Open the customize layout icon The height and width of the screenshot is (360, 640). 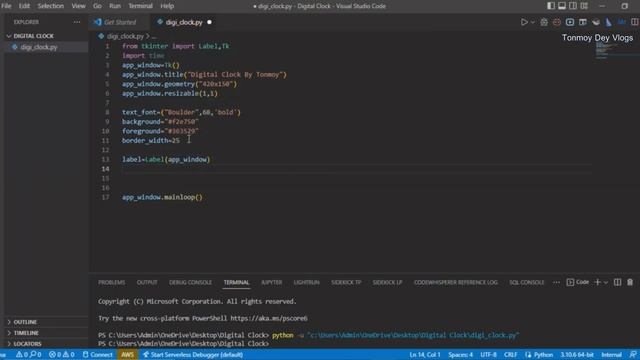pos(584,6)
